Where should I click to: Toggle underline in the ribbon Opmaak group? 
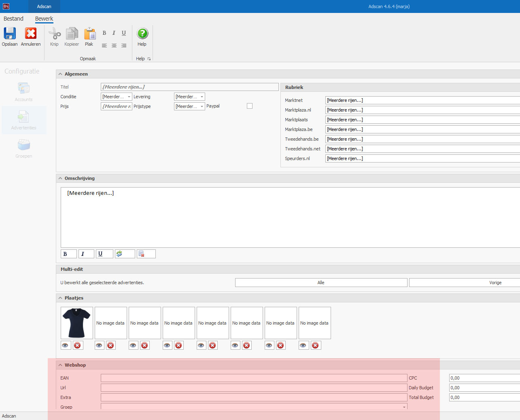124,33
